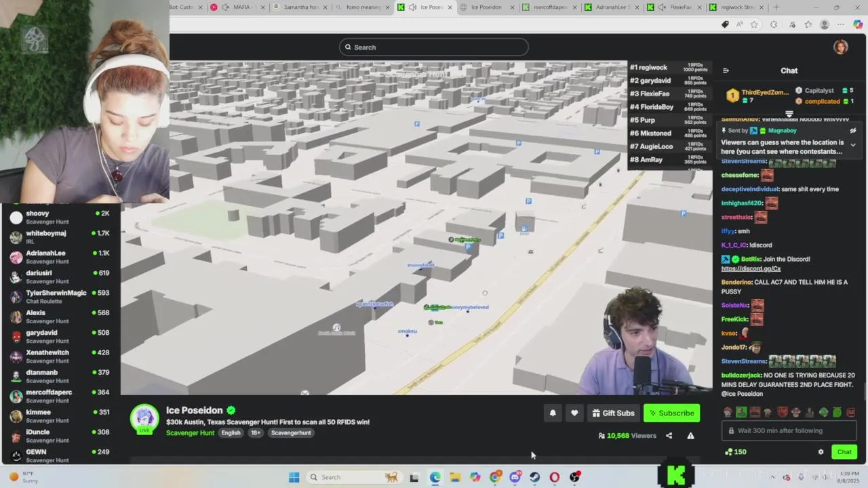Hide the pinned message with the eye icon
The width and height of the screenshot is (868, 488).
853,131
